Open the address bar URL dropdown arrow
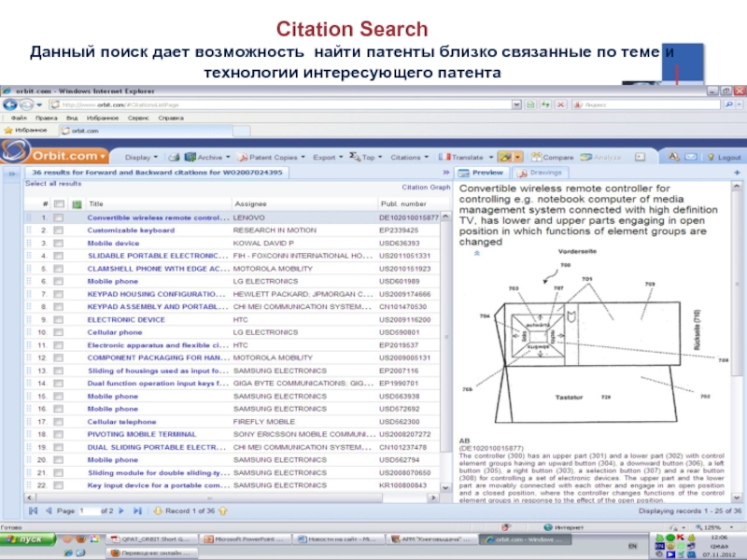The width and height of the screenshot is (747, 560). [x=516, y=105]
